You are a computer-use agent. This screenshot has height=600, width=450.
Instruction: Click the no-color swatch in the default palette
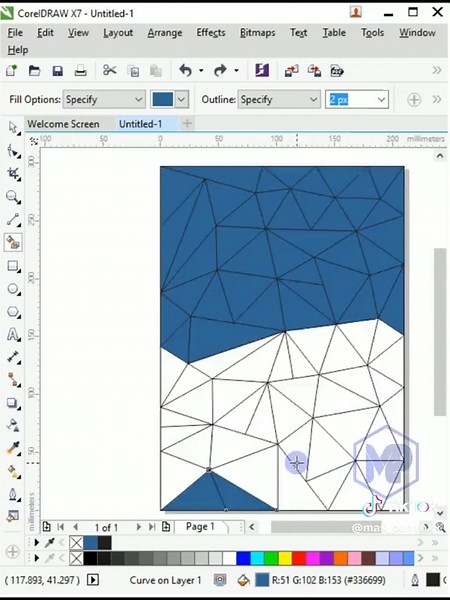tap(76, 559)
